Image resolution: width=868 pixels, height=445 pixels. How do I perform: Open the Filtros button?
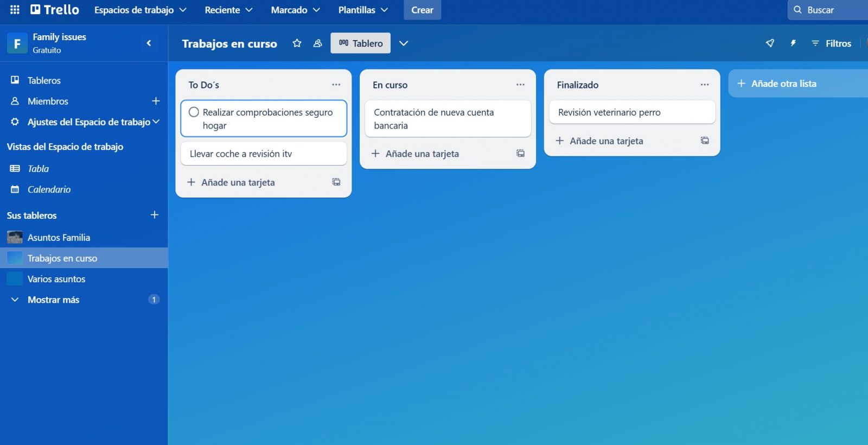(831, 43)
